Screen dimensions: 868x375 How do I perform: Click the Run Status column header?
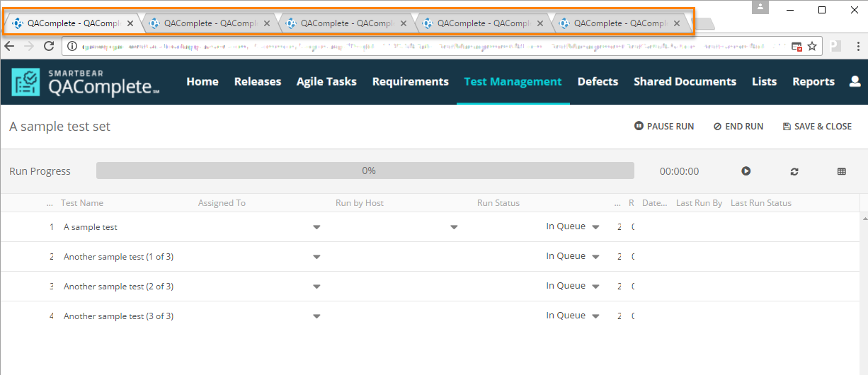(498, 203)
